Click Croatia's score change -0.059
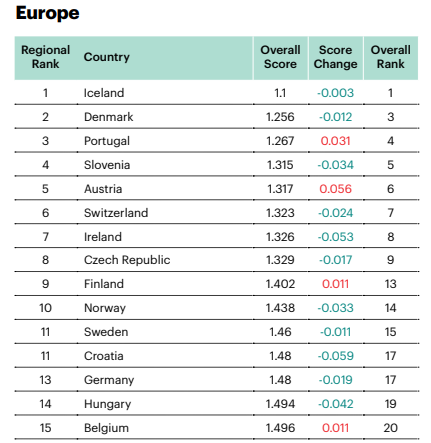This screenshot has width=431, height=443. click(335, 356)
